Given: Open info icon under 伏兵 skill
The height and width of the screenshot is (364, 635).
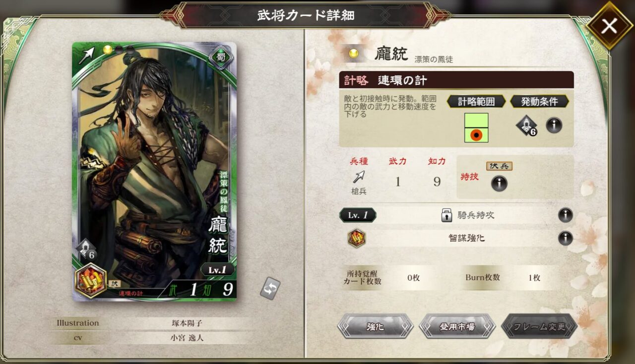Looking at the screenshot, I should [x=499, y=183].
